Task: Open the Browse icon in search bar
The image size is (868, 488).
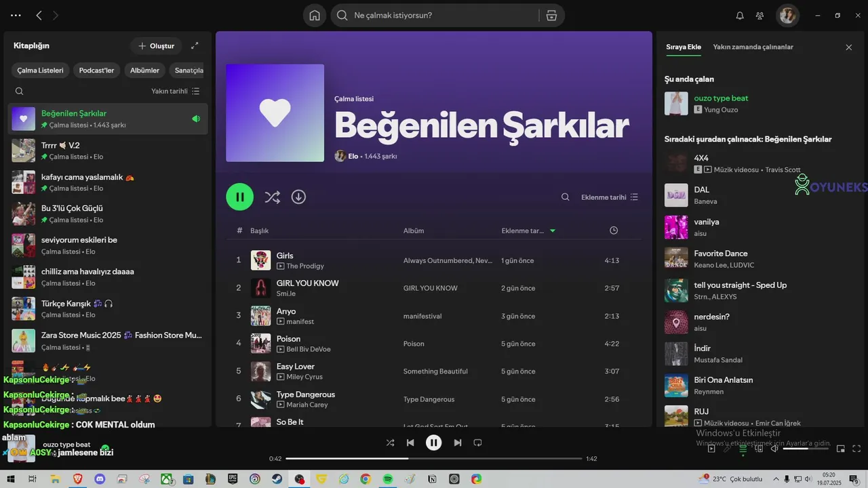Action: pyautogui.click(x=551, y=16)
